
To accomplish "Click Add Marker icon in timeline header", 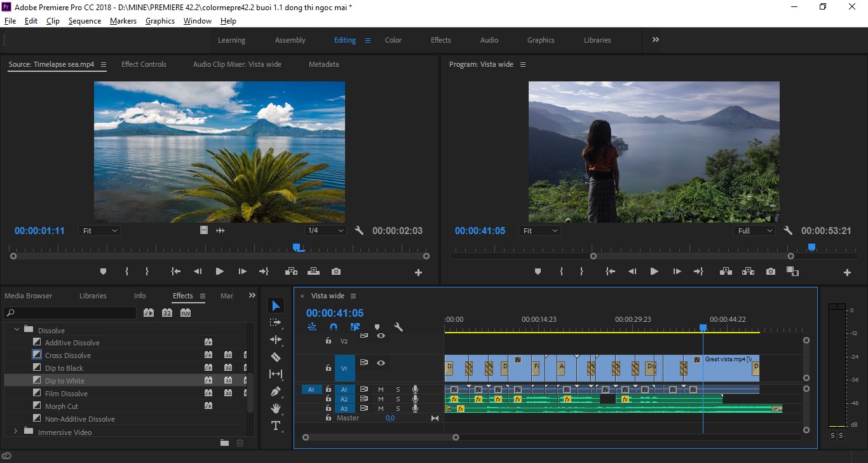I will [377, 327].
